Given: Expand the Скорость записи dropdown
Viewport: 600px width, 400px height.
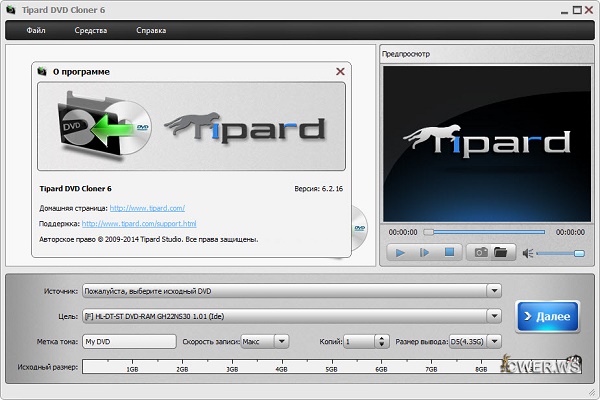Looking at the screenshot, I should [282, 341].
